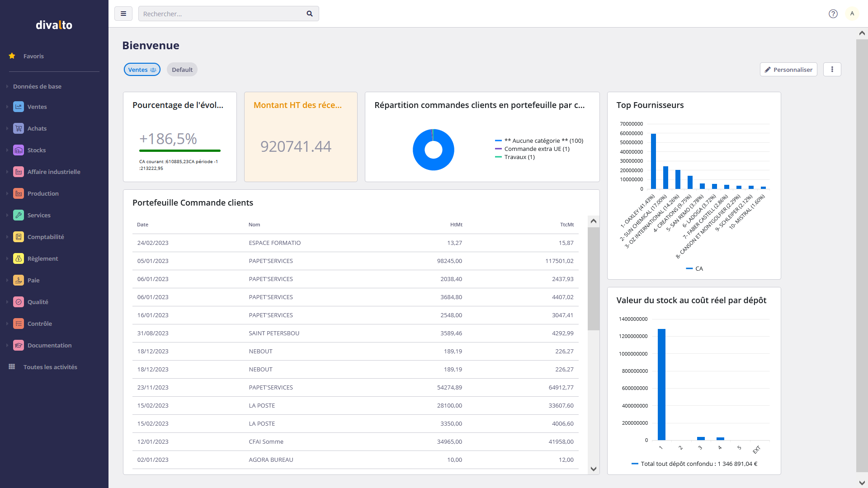Click the Paie sidebar icon
868x488 pixels.
coord(19,280)
